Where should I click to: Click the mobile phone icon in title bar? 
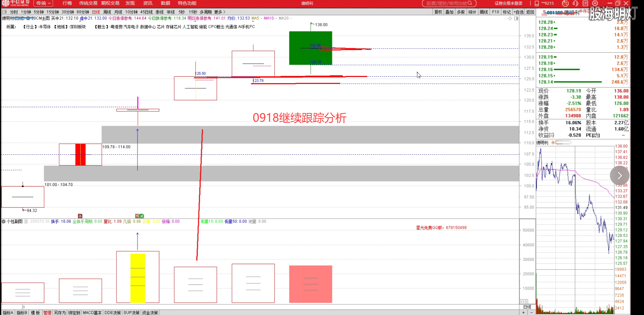537,3
